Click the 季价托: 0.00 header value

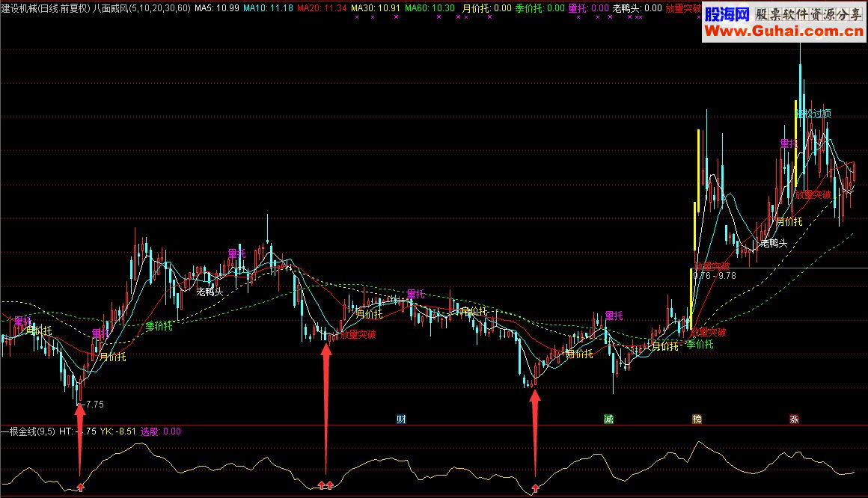pyautogui.click(x=540, y=8)
